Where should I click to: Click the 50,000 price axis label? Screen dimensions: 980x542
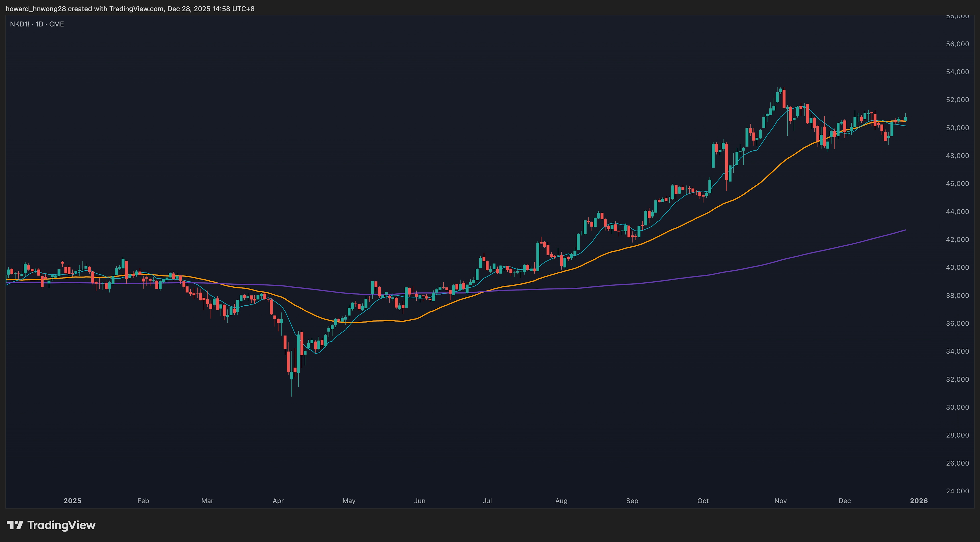pyautogui.click(x=957, y=128)
